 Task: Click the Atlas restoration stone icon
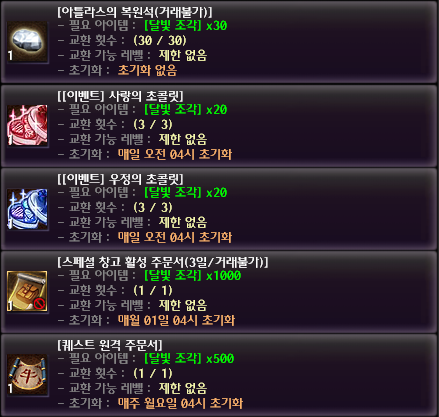pyautogui.click(x=27, y=42)
